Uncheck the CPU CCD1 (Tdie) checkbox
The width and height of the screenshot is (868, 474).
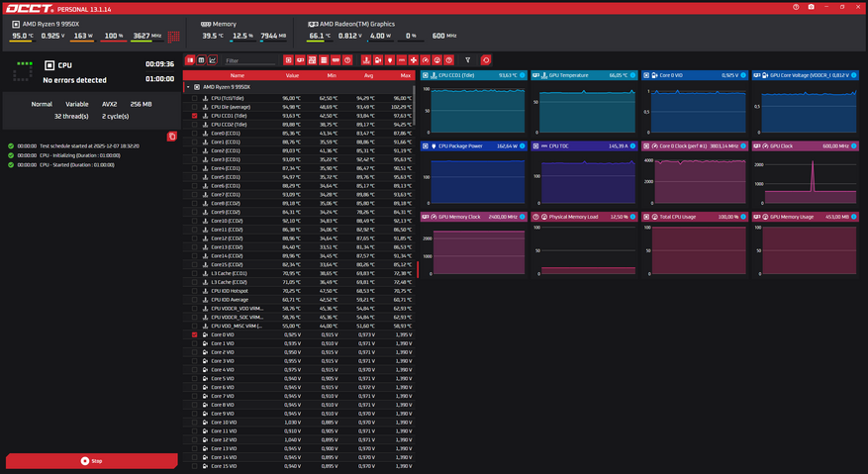[195, 116]
